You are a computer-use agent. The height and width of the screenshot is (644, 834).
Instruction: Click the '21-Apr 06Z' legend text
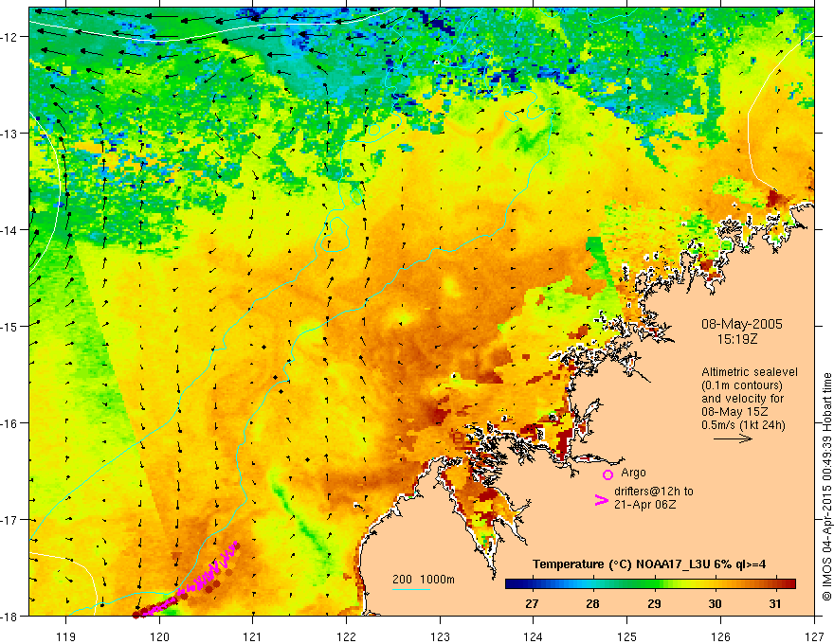coord(644,505)
